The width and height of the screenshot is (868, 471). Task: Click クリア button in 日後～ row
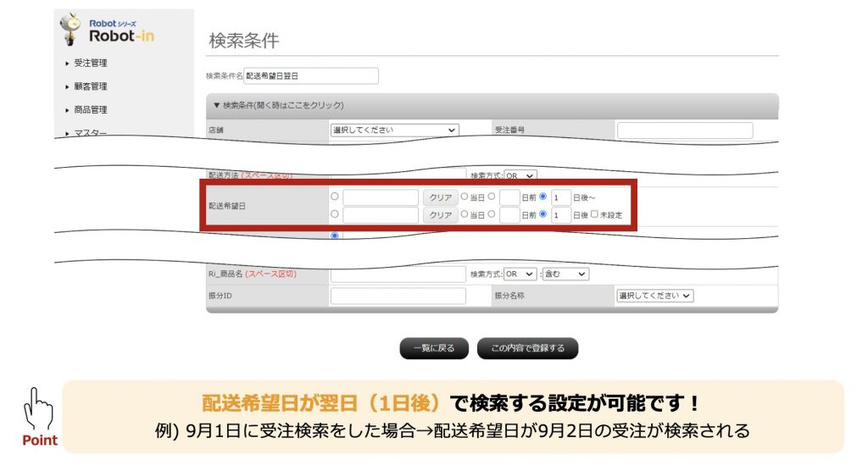(441, 197)
